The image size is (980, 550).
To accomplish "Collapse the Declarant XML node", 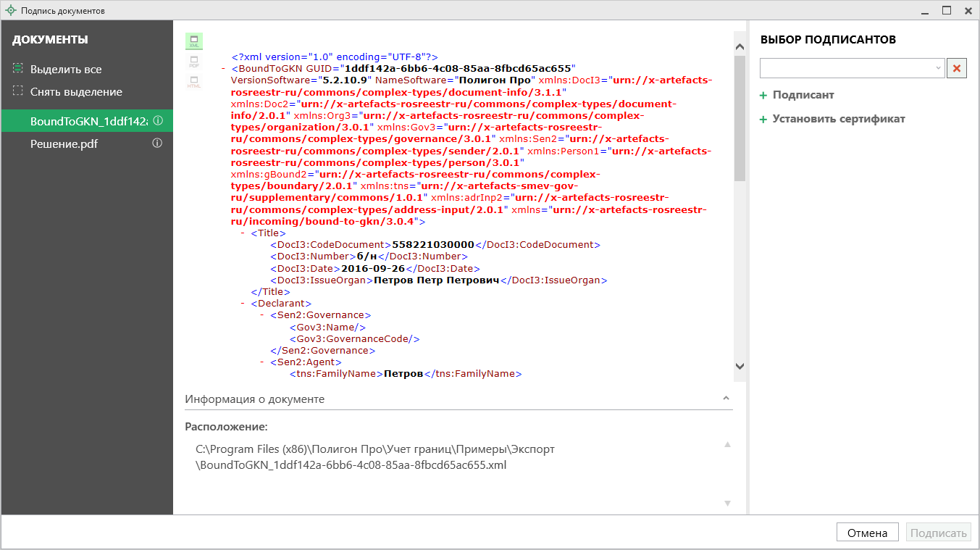I will pyautogui.click(x=243, y=303).
